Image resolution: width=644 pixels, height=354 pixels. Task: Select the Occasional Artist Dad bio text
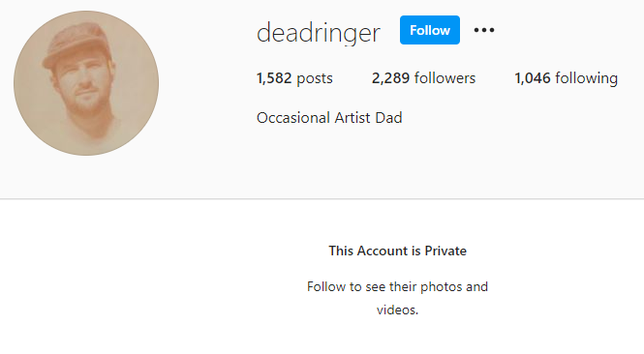click(x=329, y=118)
